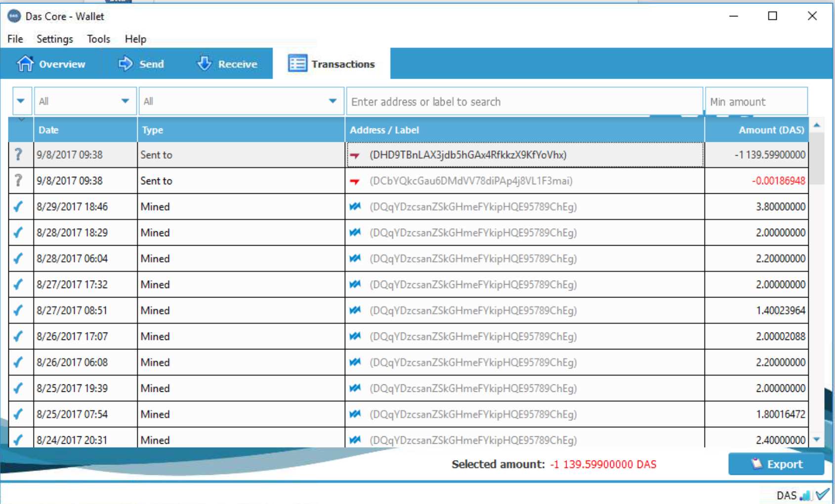
Task: Open the Settings menu
Action: pyautogui.click(x=54, y=39)
